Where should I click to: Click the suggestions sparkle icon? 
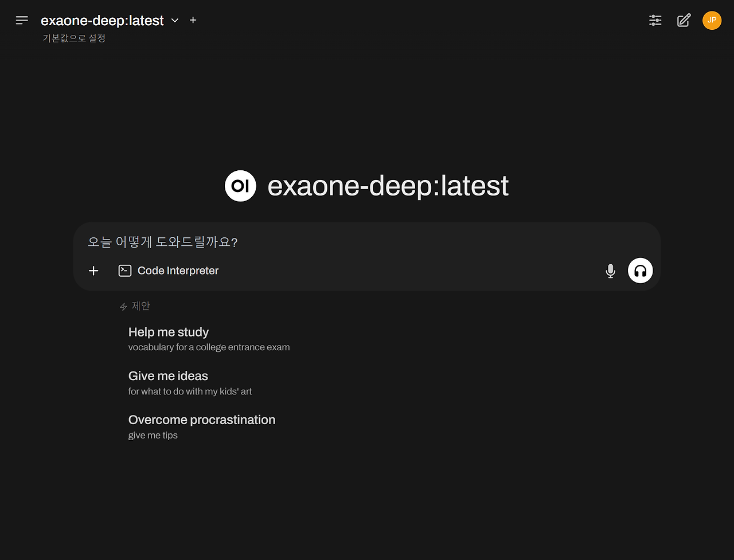tap(122, 306)
